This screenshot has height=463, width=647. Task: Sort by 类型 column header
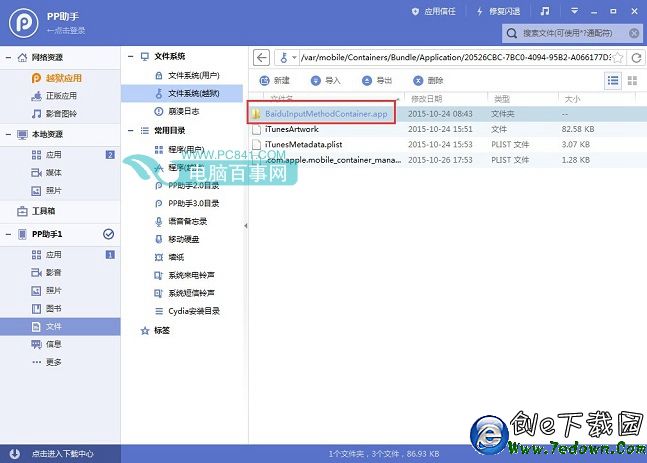[502, 99]
